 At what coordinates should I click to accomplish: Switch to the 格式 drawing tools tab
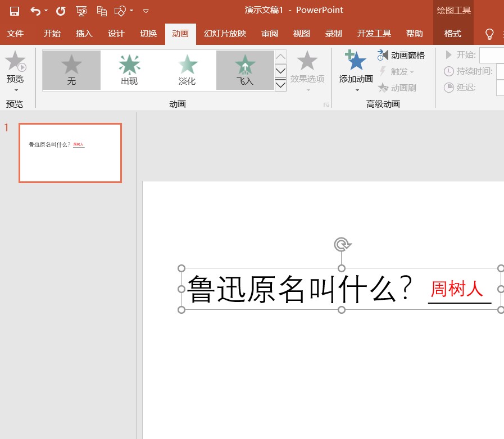coord(453,33)
